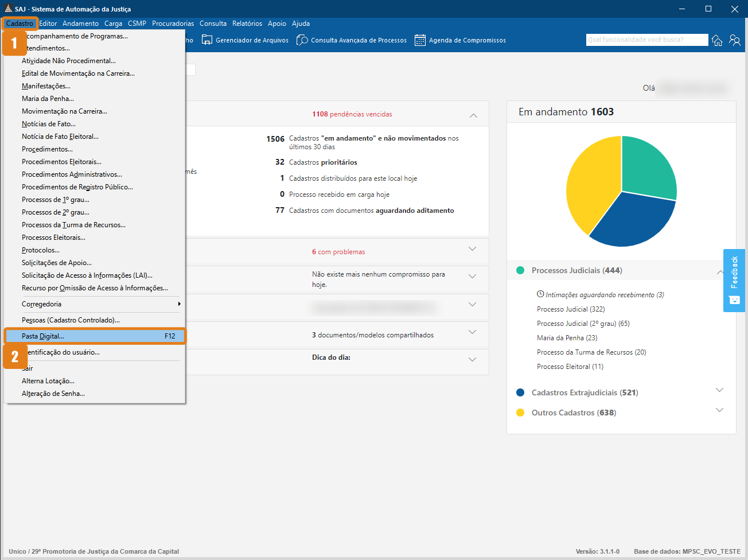Expand the Cadastros Extrajudiciais section
The width and height of the screenshot is (748, 560).
click(x=720, y=390)
